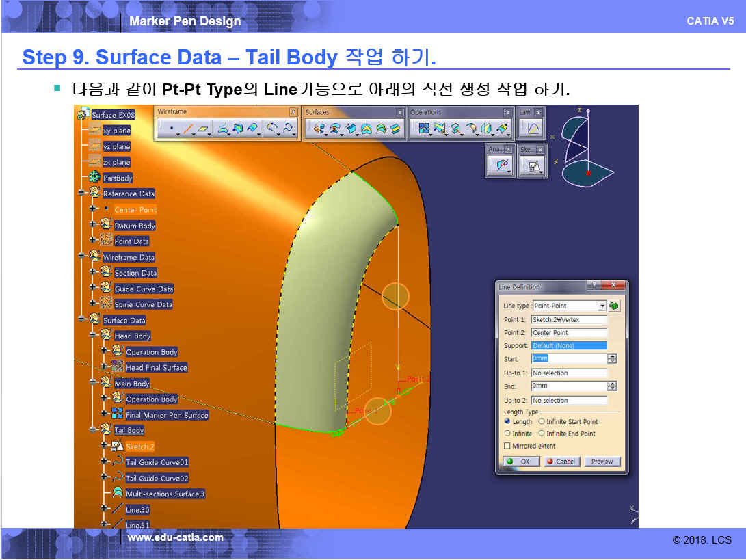This screenshot has height=560, width=746.
Task: Click the green lock icon beside Line type
Action: click(x=614, y=306)
